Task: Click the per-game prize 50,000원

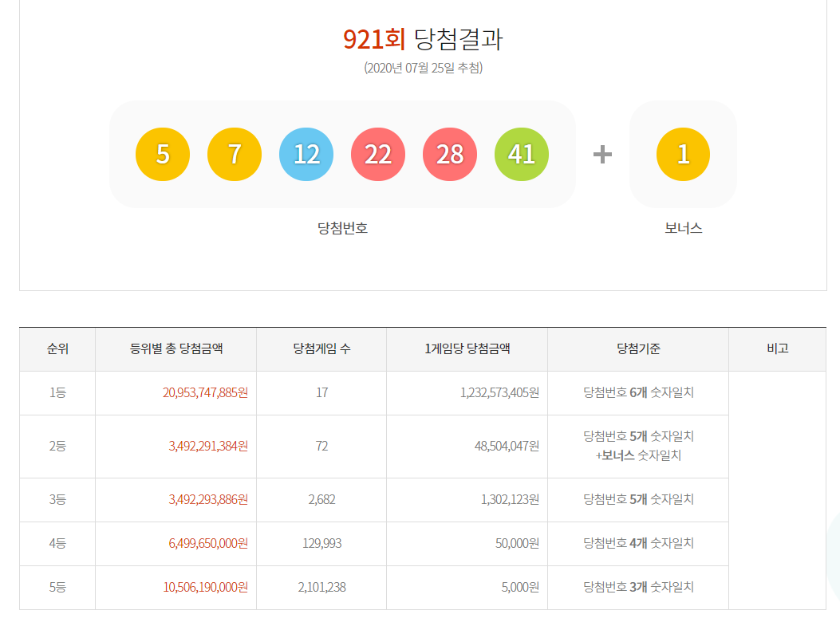Action: click(x=517, y=544)
